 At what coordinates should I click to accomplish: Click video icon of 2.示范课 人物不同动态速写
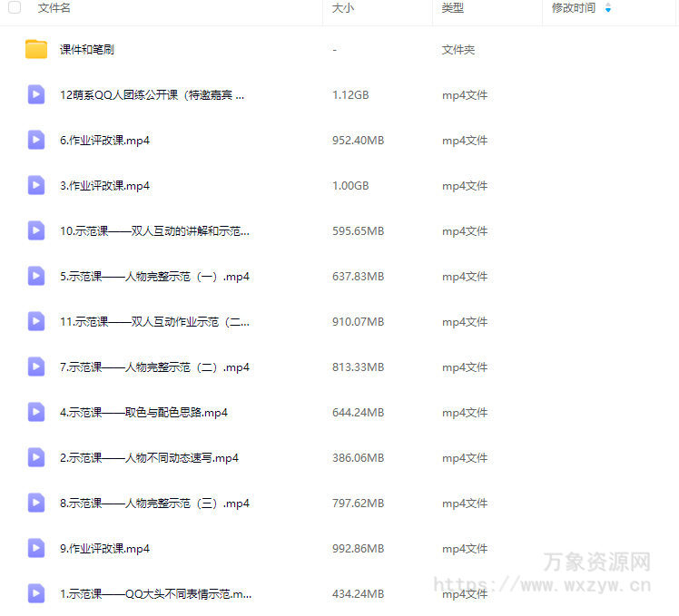pos(36,457)
